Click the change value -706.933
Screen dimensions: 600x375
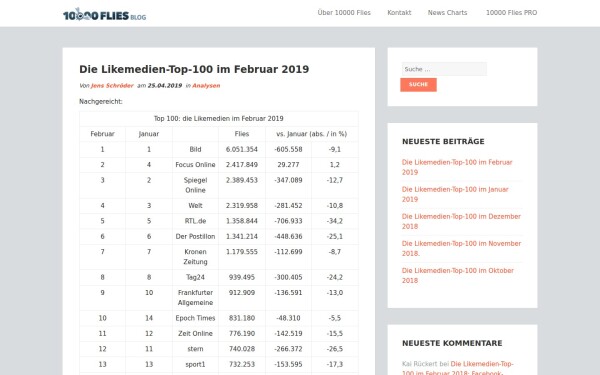coord(288,221)
